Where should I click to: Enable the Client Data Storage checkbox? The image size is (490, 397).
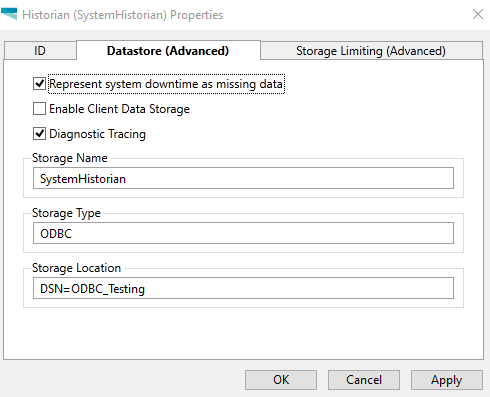pyautogui.click(x=39, y=109)
